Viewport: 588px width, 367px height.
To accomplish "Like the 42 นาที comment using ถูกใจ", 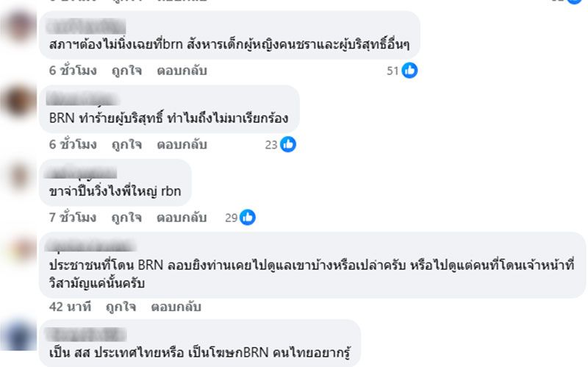I will (x=121, y=306).
